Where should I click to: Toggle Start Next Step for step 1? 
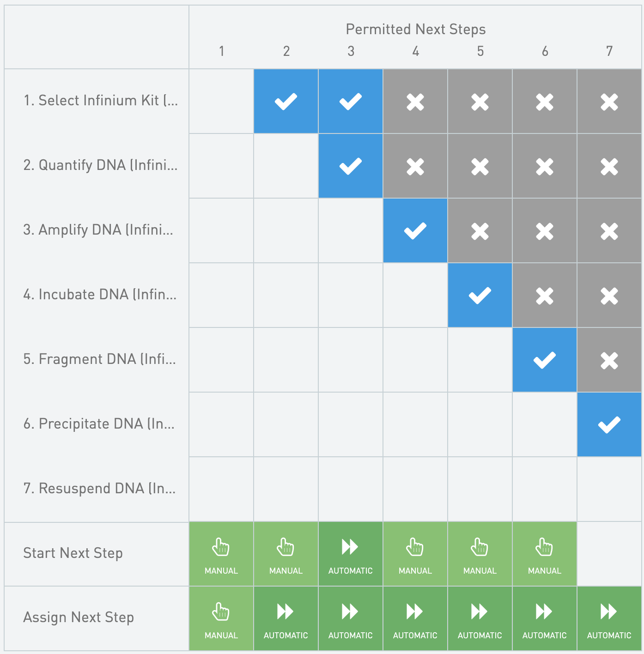221,554
